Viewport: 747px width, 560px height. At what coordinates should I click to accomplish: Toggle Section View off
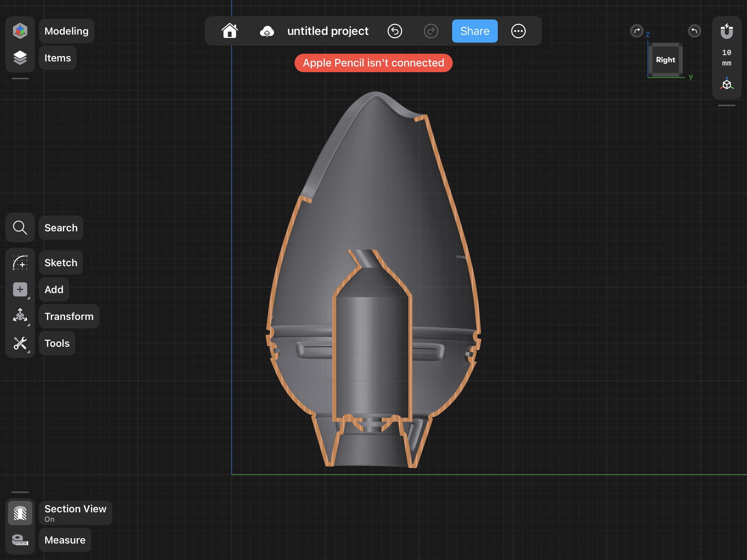pos(20,513)
